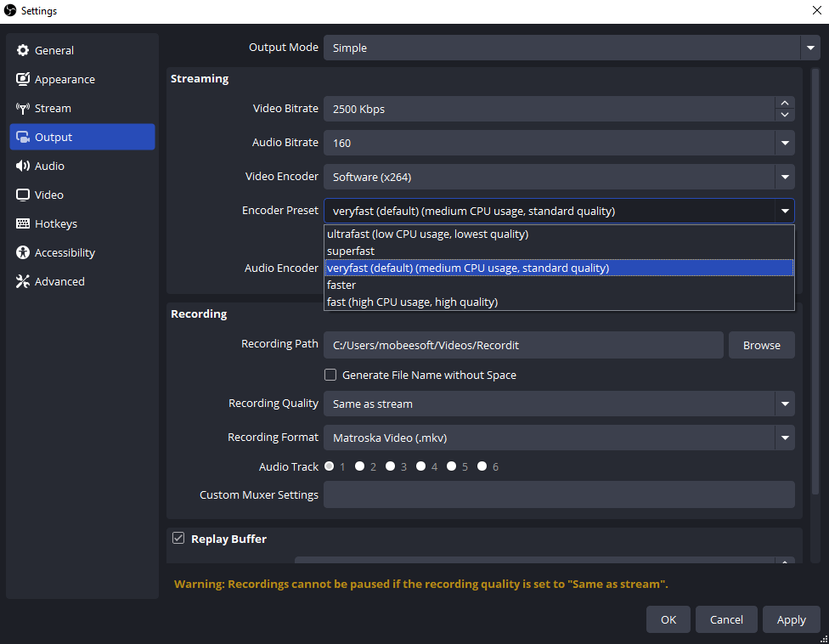
Task: Click the Appearance icon in sidebar
Action: click(23, 80)
